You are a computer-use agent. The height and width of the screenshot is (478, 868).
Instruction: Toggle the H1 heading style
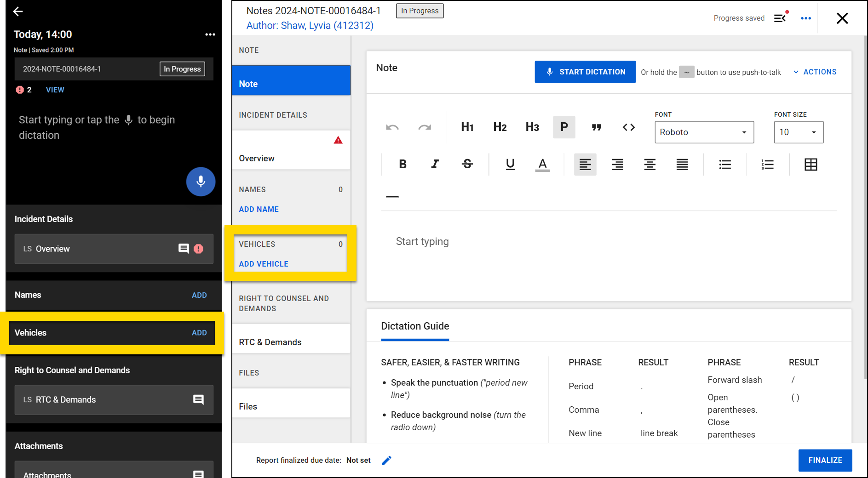tap(467, 127)
